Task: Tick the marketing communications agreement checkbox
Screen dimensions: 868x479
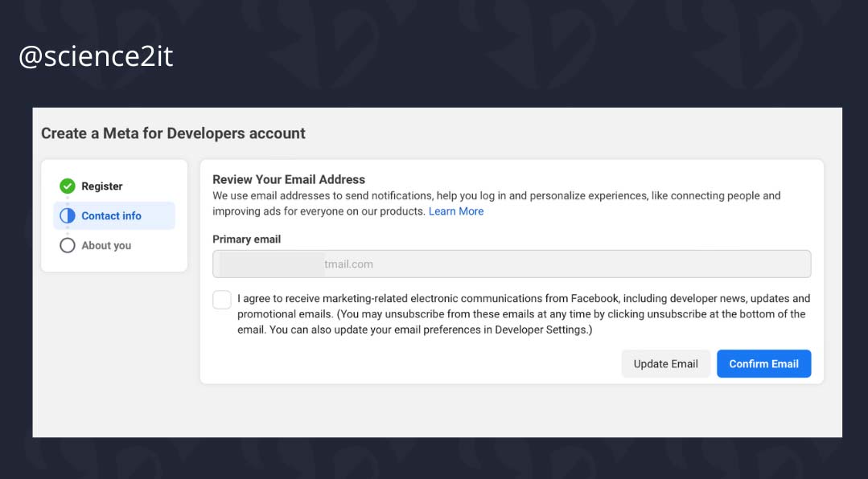Action: (x=222, y=300)
